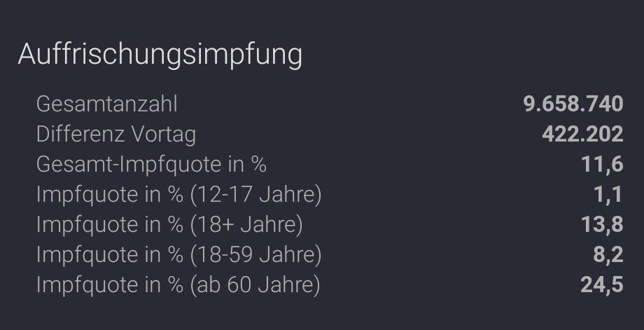Click the (12-17 Jahre) age group text
Viewport: 644px width, 330px height.
(x=256, y=195)
